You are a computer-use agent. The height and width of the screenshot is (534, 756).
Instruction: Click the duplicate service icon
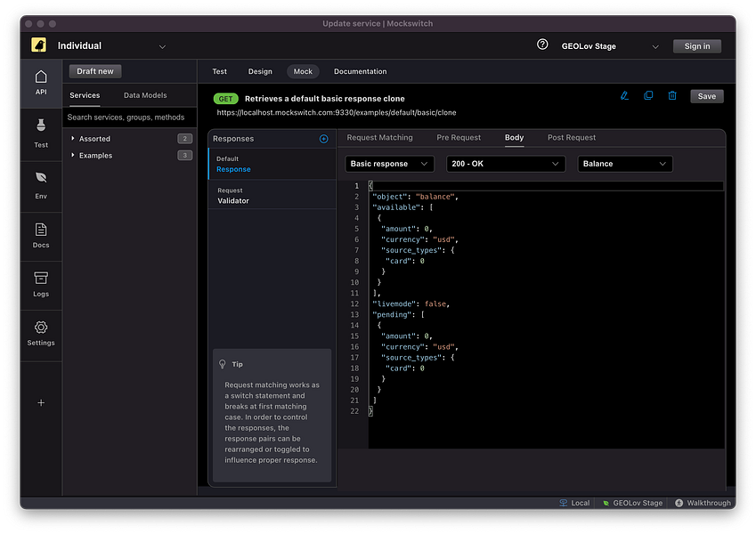pyautogui.click(x=648, y=95)
